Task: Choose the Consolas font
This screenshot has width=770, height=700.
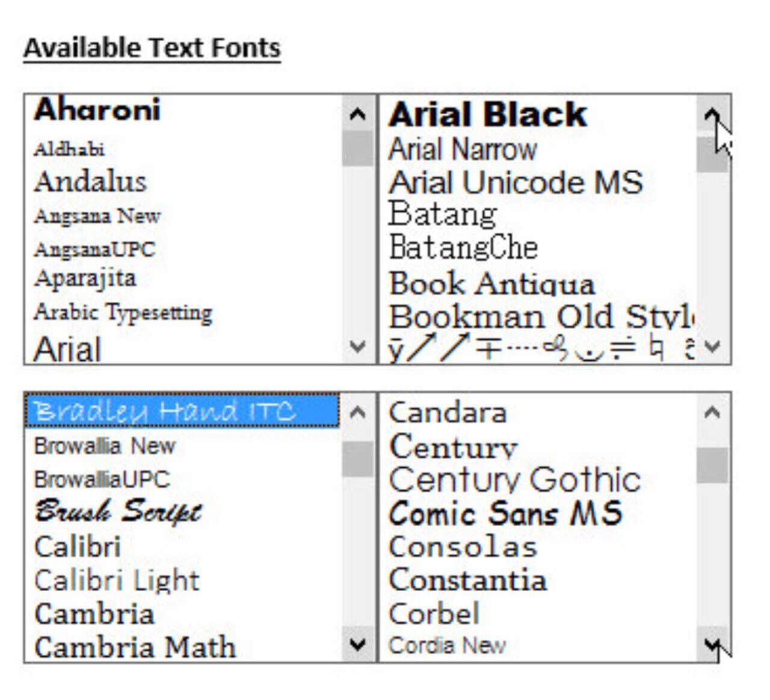Action: click(463, 547)
